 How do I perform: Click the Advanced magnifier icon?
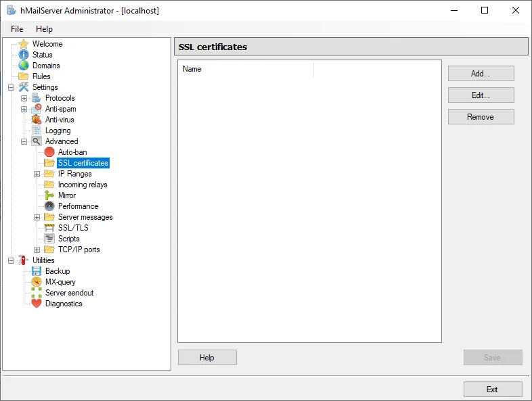coord(37,141)
